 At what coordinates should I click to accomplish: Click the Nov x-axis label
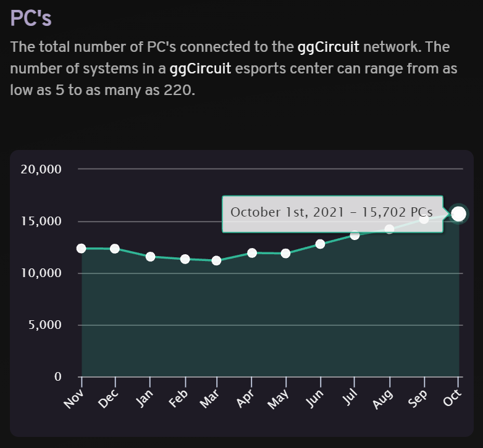73,399
